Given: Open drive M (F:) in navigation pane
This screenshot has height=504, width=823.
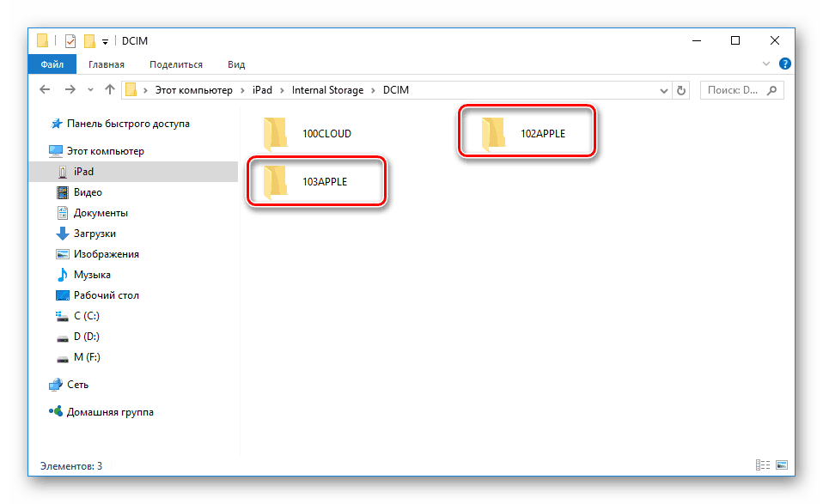Looking at the screenshot, I should click(x=78, y=357).
